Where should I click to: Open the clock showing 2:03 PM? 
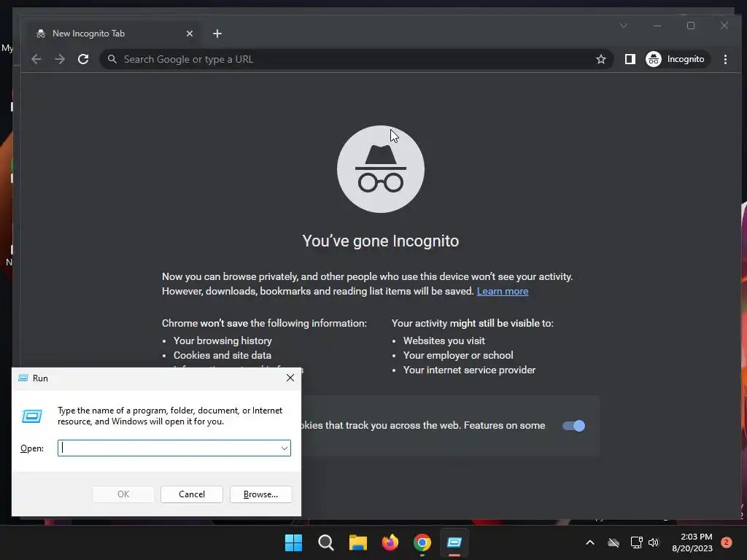(692, 542)
